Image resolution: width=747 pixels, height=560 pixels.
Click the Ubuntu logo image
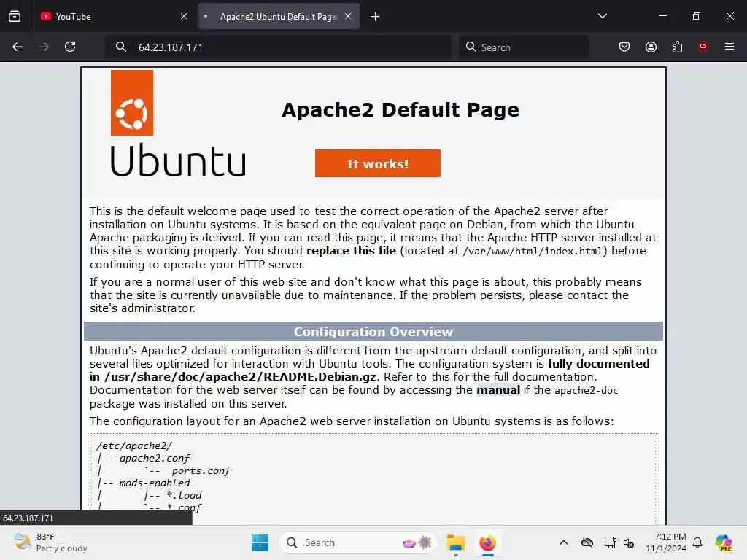(x=178, y=124)
